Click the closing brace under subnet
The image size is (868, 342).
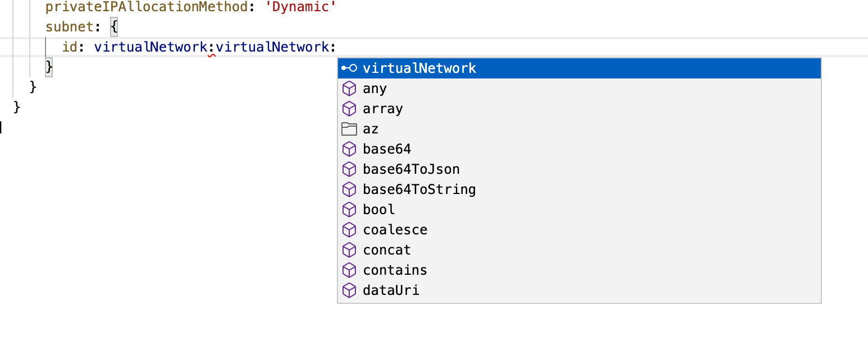49,66
